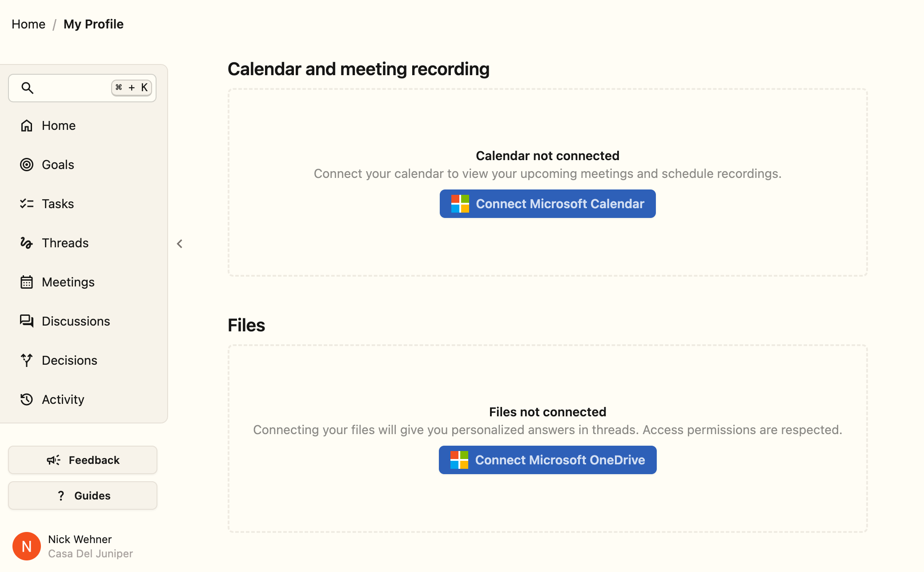Click the Casa Del Juniper workspace label
The width and height of the screenshot is (924, 572).
click(x=90, y=554)
